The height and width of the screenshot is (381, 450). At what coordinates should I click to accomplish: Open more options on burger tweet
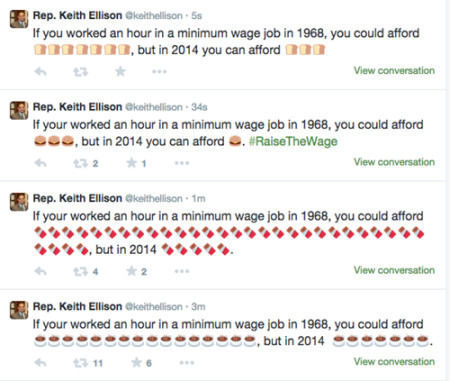[182, 163]
